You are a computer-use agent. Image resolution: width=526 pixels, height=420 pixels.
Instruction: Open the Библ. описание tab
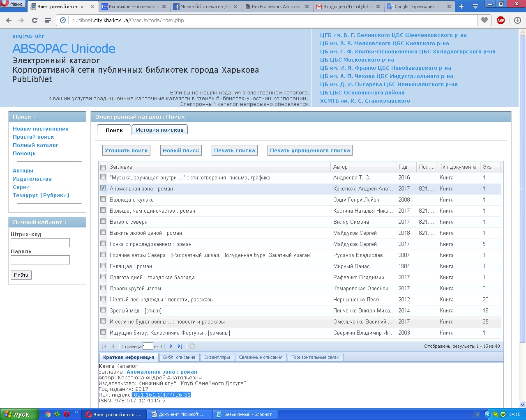(x=179, y=357)
